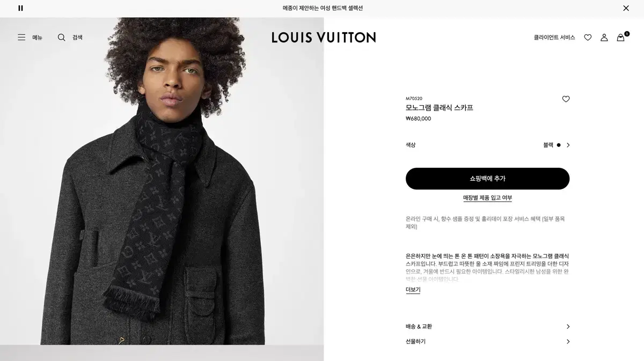
Task: Open 매장별 제품 입고 여부 link
Action: tap(487, 198)
